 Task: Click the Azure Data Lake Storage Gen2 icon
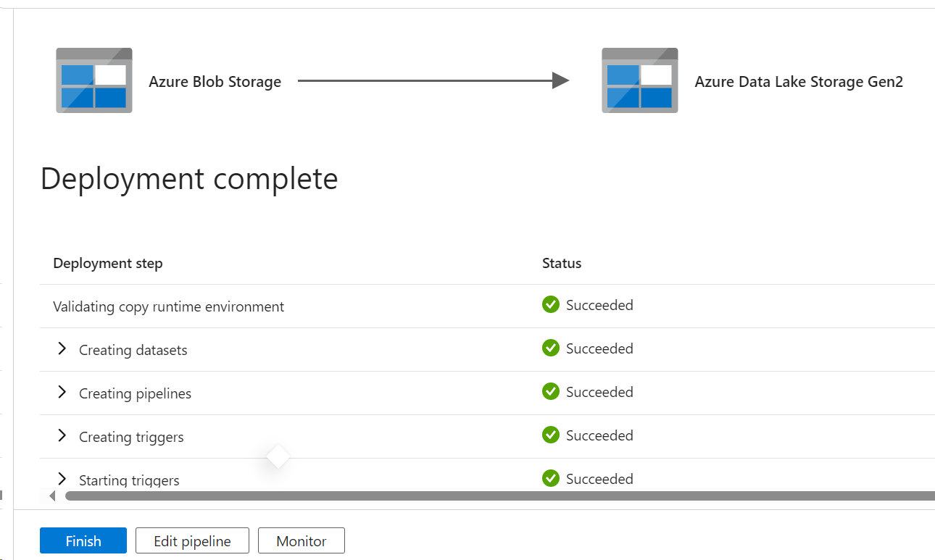click(x=639, y=80)
